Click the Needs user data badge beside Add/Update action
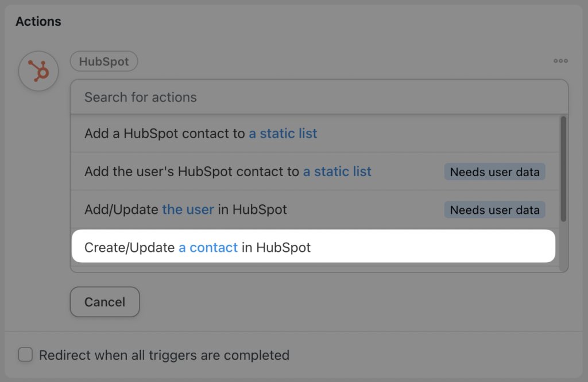 [494, 209]
